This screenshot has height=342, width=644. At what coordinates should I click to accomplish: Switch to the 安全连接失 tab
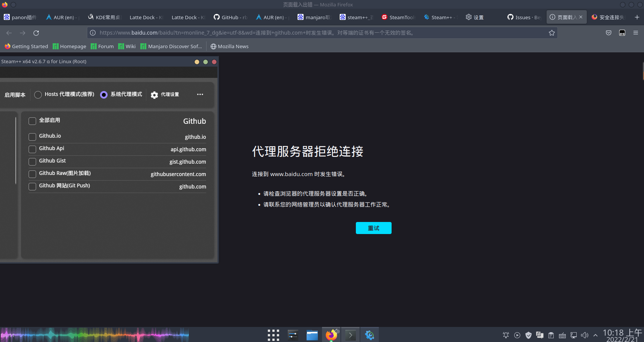coord(608,17)
